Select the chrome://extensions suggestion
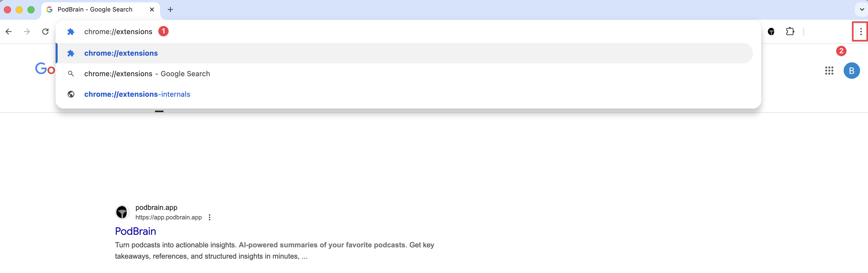 coord(121,53)
